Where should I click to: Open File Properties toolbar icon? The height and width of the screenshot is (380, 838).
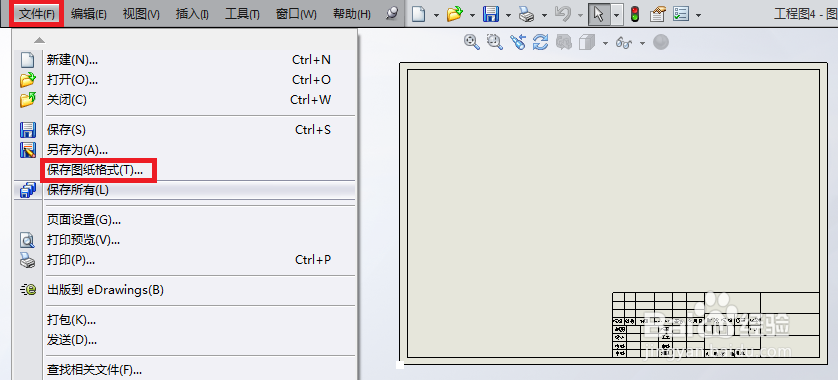click(x=657, y=14)
